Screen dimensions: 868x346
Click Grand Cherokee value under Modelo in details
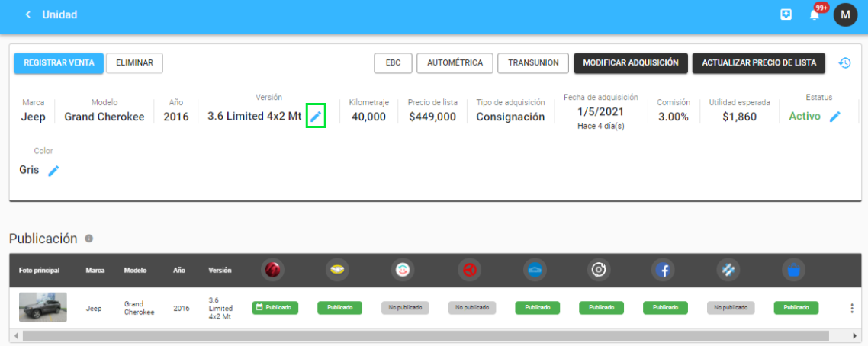(104, 117)
